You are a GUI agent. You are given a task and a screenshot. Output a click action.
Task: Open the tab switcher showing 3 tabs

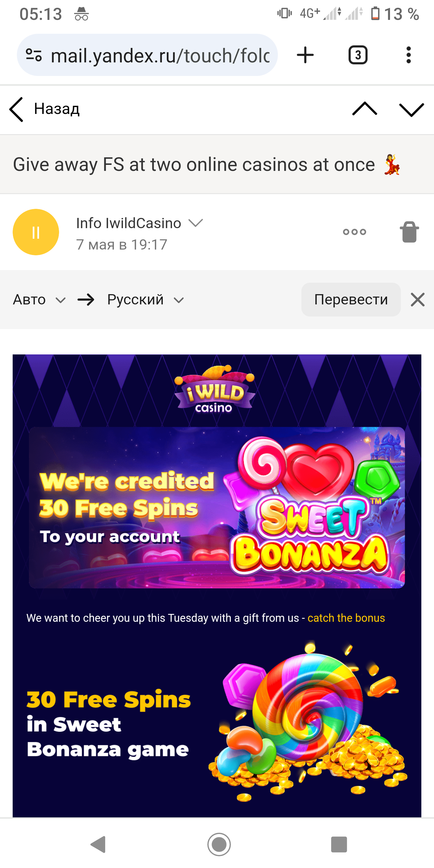pos(357,55)
